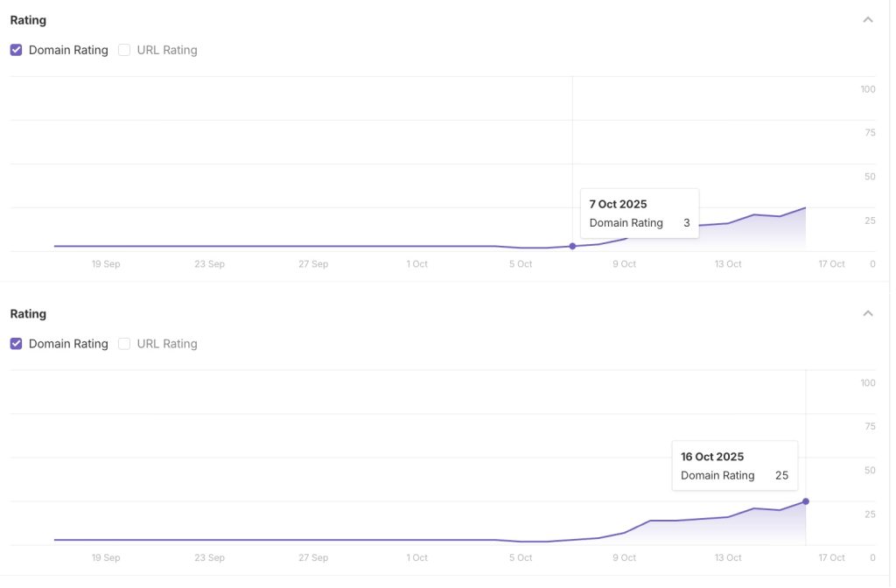Viewport: 896px width, 588px height.
Task: Click the URL Rating label in upper panel
Action: click(x=167, y=50)
